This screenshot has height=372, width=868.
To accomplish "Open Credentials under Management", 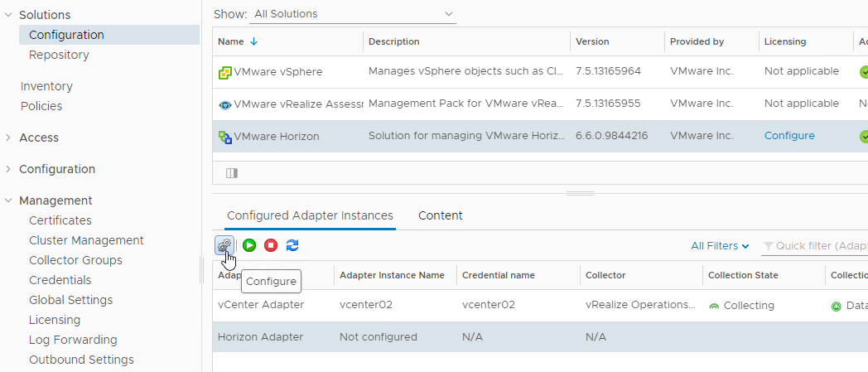I will [60, 280].
